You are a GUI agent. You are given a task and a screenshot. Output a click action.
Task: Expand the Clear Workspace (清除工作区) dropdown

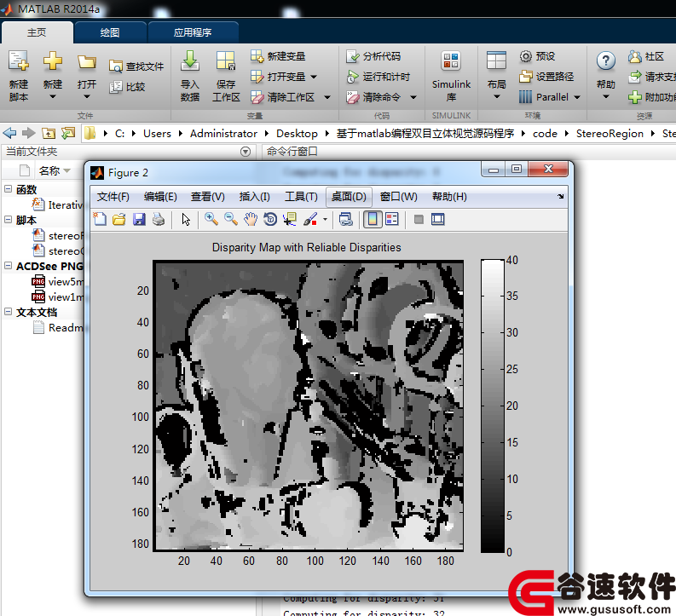coord(327,97)
